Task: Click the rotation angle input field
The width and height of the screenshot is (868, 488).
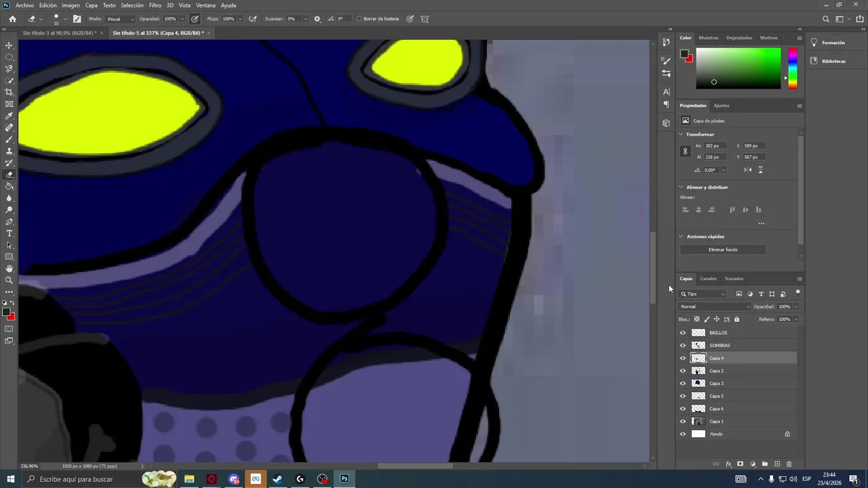Action: pos(711,170)
